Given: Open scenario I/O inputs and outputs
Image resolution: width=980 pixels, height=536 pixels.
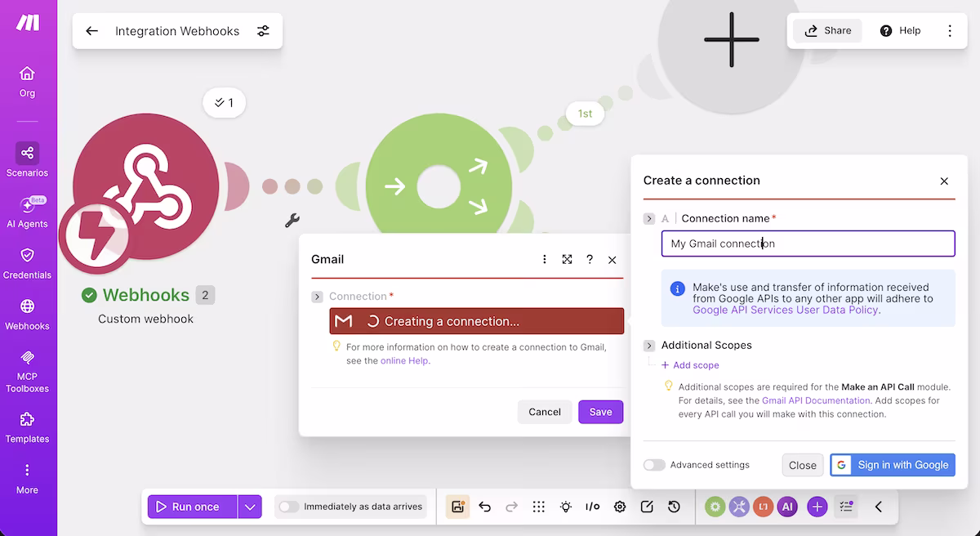Looking at the screenshot, I should point(593,507).
